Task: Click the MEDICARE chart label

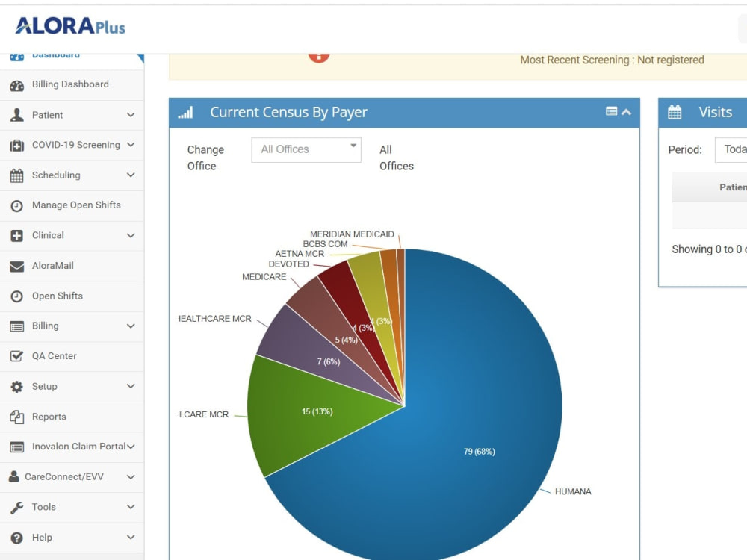Action: [x=264, y=277]
